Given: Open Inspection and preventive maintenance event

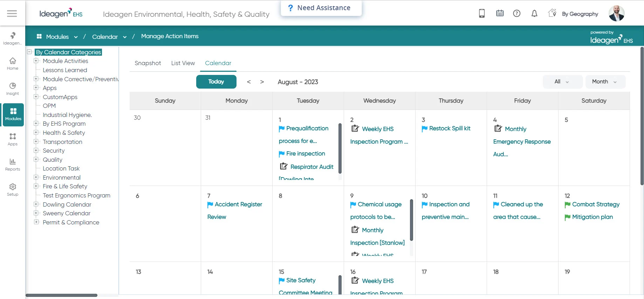Looking at the screenshot, I should tap(445, 211).
